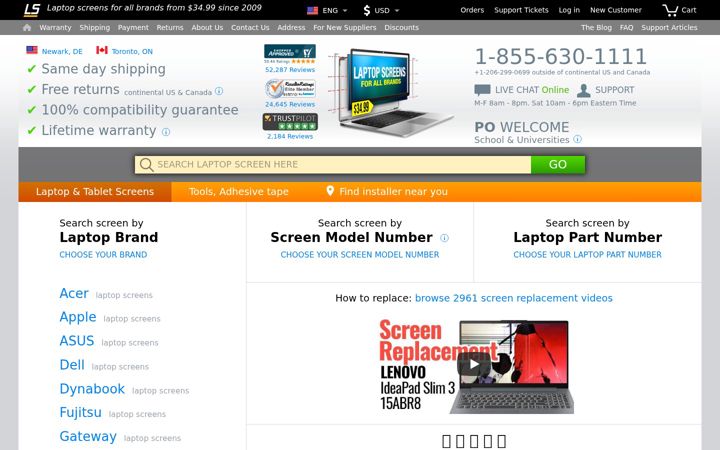Click the Trustpilot rating badge
Screen dimensions: 720x450
click(290, 122)
